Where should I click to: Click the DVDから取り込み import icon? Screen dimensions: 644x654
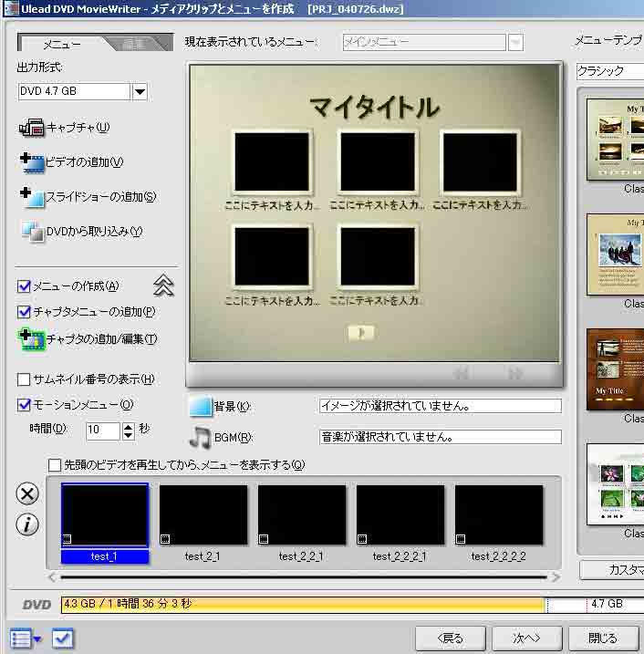tap(32, 232)
